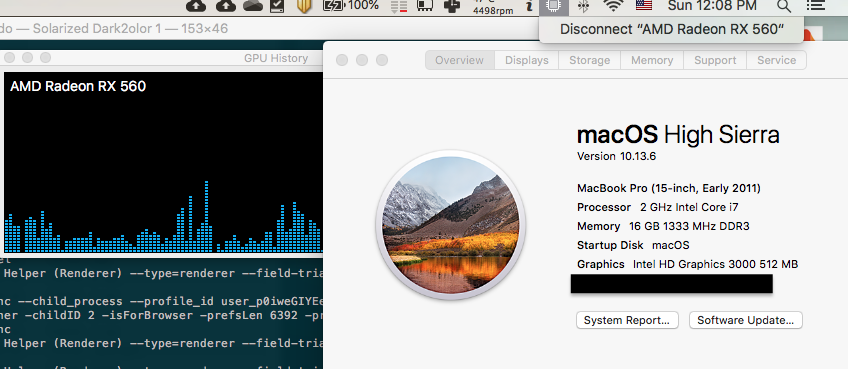Click the U.S. flag input source icon
Image resolution: width=848 pixels, height=369 pixels.
pyautogui.click(x=644, y=5)
